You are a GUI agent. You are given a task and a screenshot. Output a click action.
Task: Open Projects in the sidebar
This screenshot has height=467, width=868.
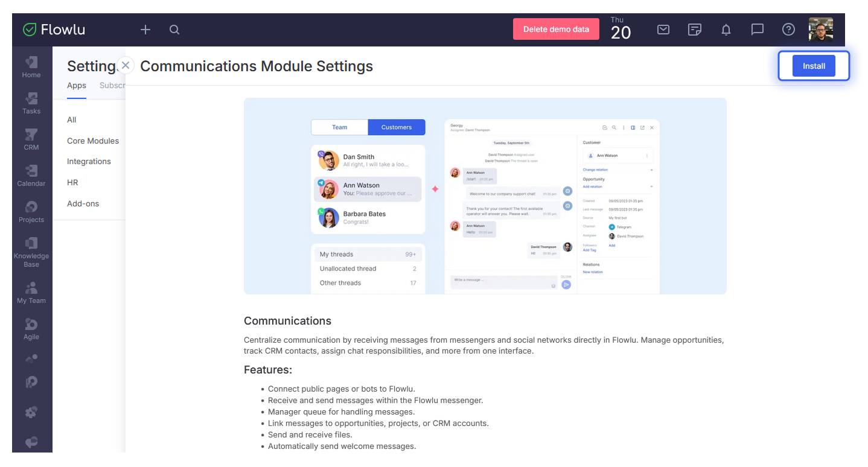click(31, 212)
